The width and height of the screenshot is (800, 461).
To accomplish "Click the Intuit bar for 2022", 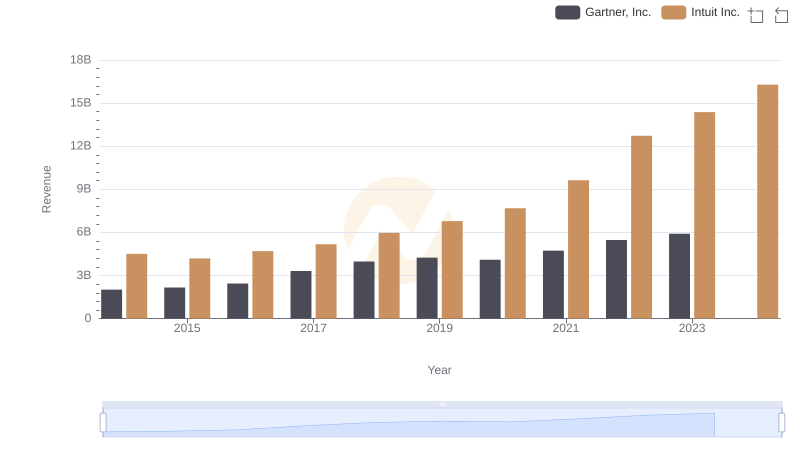I will point(641,227).
